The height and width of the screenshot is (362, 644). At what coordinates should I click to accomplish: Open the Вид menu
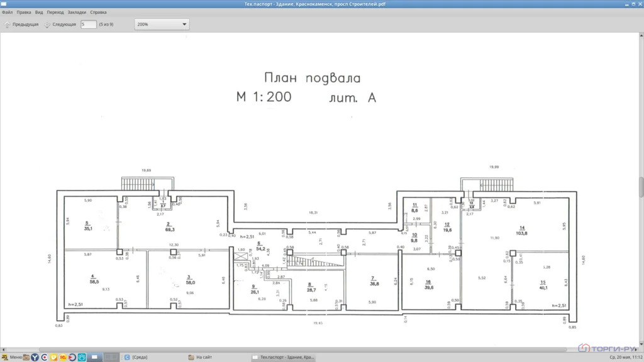39,13
